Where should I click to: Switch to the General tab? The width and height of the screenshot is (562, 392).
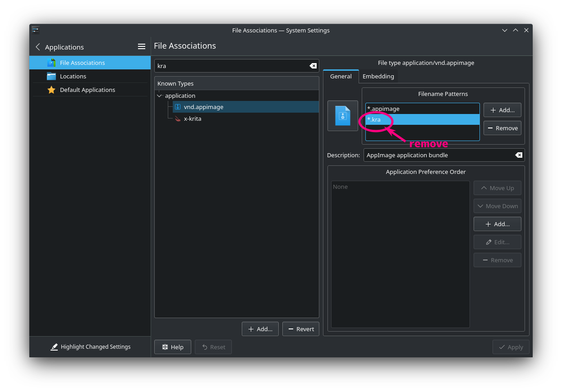point(341,76)
